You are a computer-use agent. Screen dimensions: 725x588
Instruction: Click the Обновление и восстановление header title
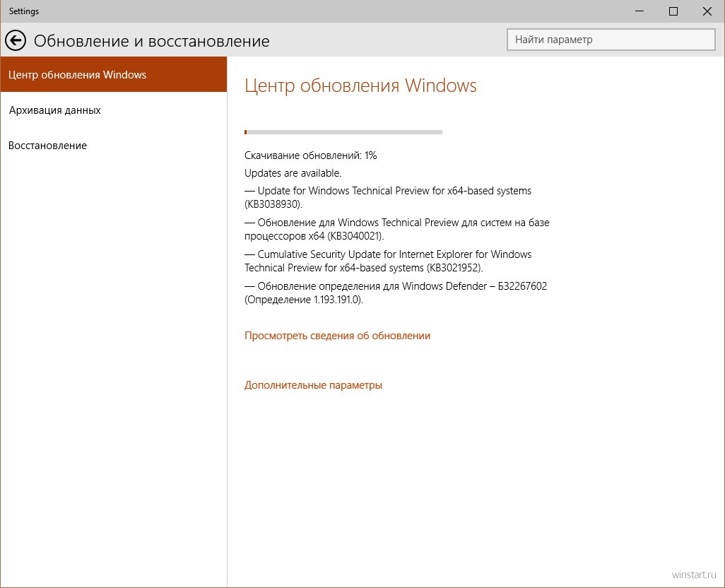tap(152, 41)
